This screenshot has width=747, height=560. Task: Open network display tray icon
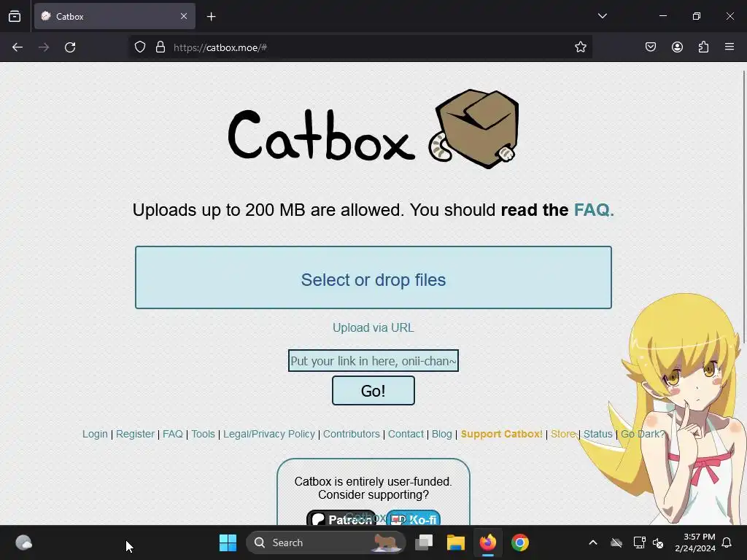[x=639, y=542]
